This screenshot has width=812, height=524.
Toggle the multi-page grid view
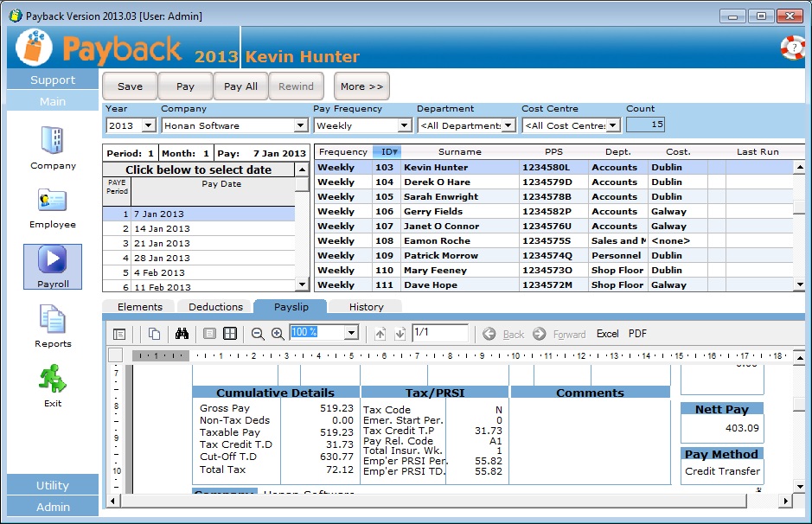(230, 334)
